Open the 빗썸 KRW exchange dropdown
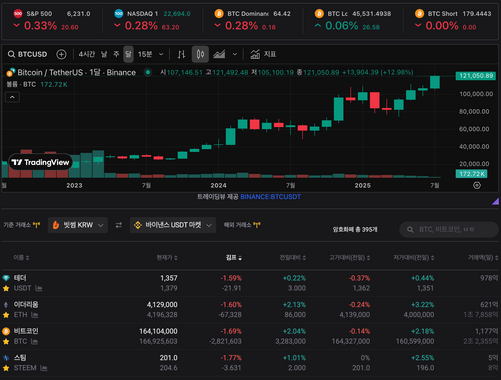The height and width of the screenshot is (380, 501). point(78,225)
